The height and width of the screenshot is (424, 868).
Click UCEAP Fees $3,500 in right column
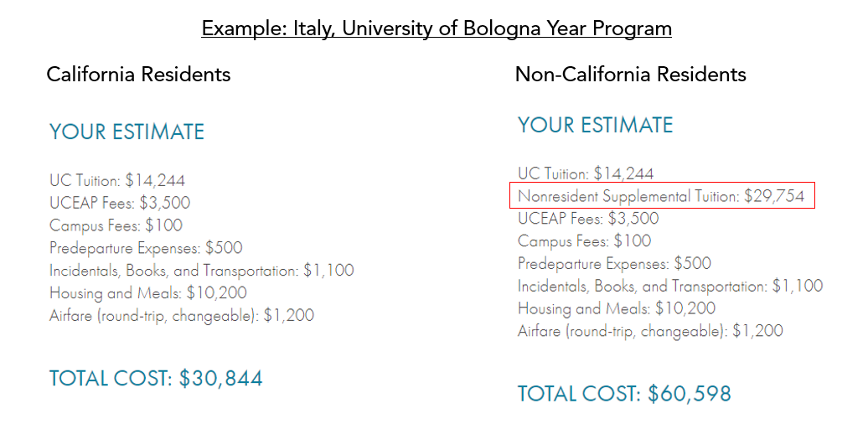tap(588, 218)
